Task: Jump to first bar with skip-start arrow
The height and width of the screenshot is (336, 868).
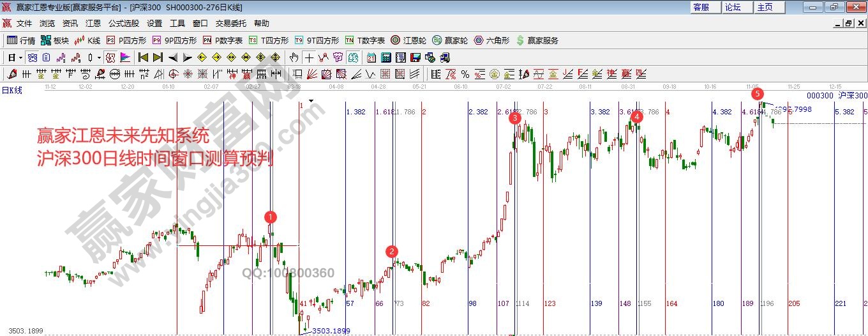Action: click(x=143, y=57)
